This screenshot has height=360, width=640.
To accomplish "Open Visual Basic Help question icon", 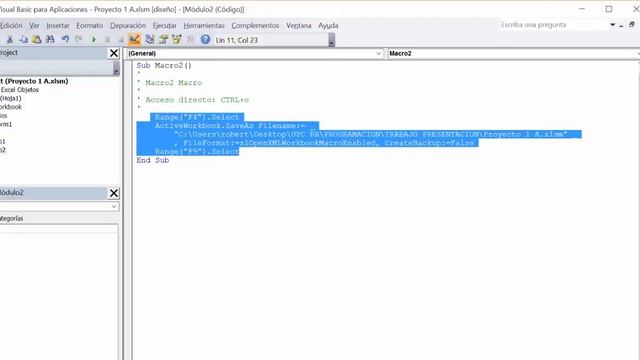I will pos(205,40).
